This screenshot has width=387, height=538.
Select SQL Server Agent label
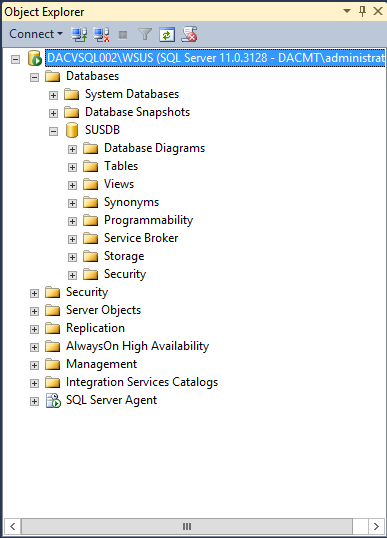pyautogui.click(x=111, y=400)
